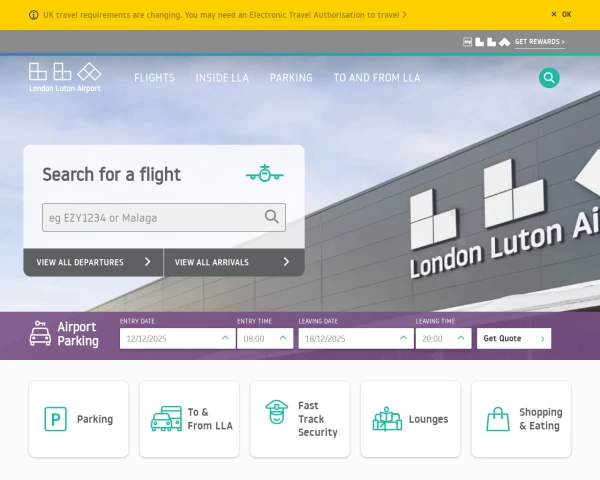
Task: Click the teal search magnifier icon
Action: click(x=549, y=78)
